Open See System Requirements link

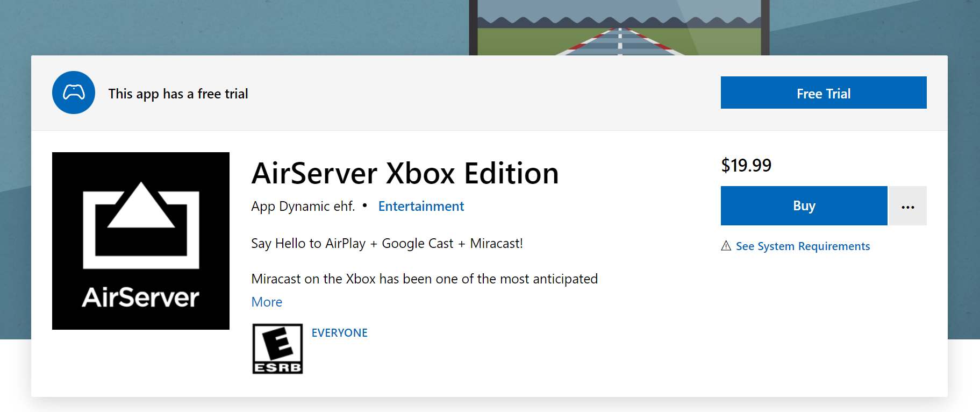tap(803, 246)
